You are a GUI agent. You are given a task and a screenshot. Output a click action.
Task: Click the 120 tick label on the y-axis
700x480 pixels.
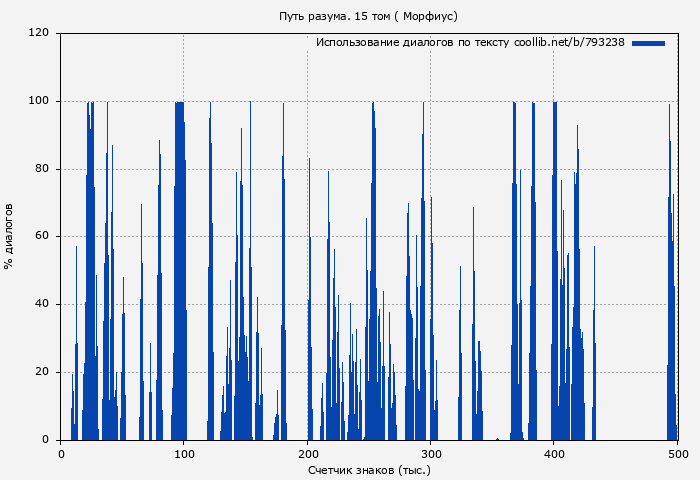pos(39,33)
